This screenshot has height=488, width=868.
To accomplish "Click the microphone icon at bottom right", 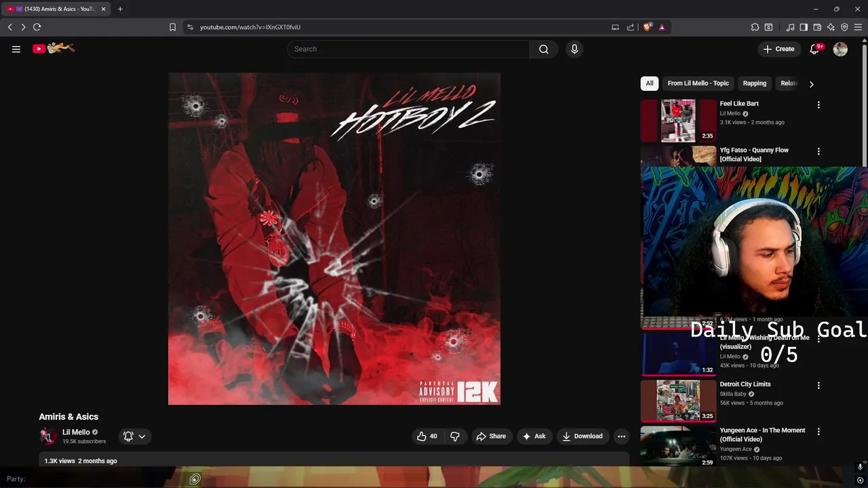I will (x=860, y=467).
